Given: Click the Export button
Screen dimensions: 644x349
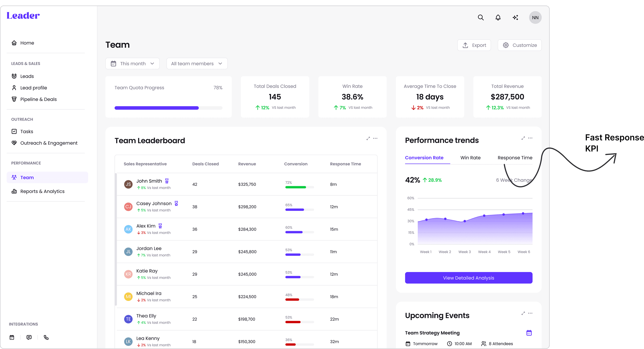Looking at the screenshot, I should pyautogui.click(x=474, y=45).
